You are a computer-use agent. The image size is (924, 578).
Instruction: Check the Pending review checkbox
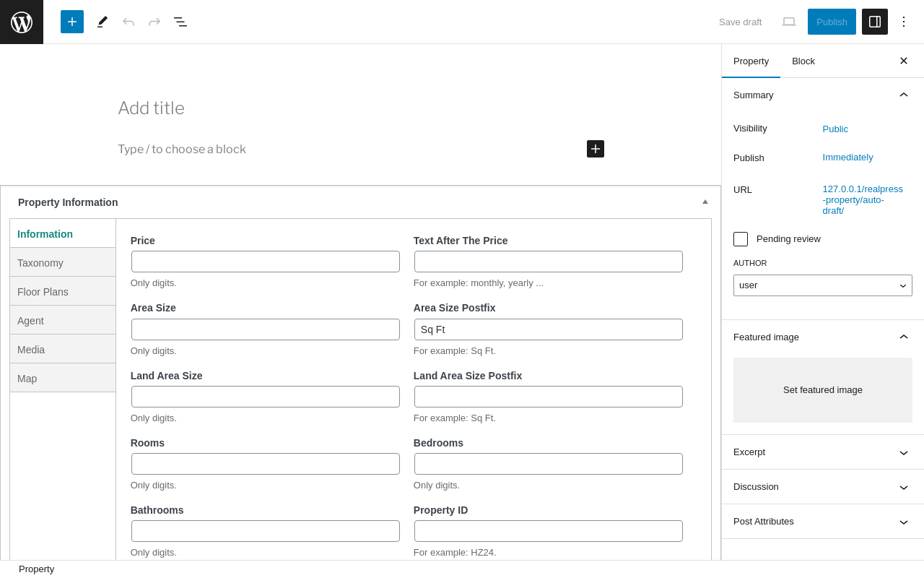tap(741, 239)
